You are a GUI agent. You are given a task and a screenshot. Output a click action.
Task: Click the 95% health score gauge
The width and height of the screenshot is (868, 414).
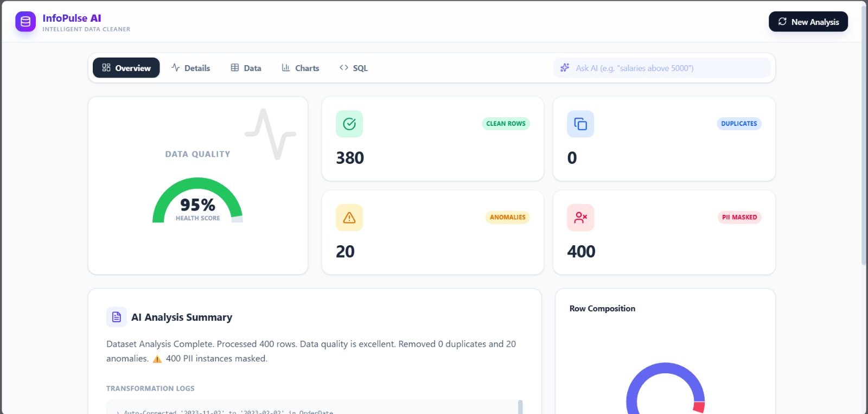click(x=197, y=200)
